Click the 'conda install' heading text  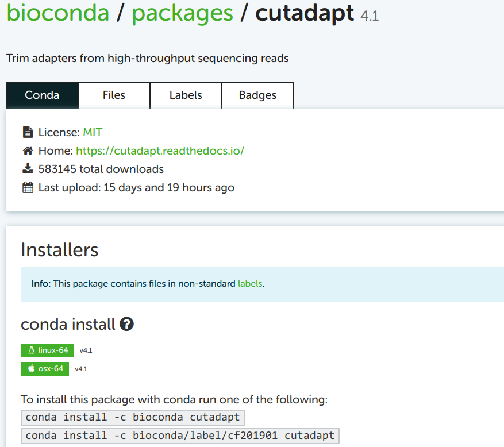click(68, 324)
